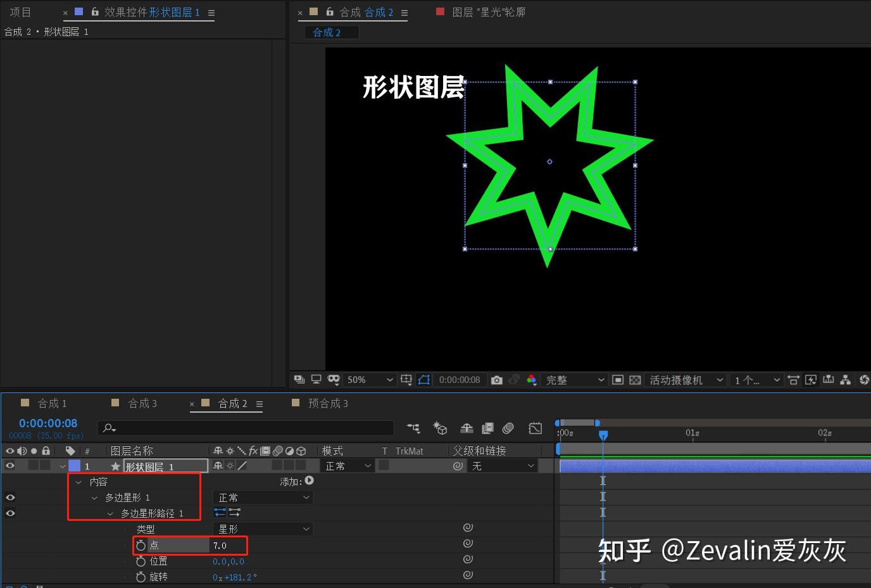Viewport: 871px width, 588px height.
Task: Click the always preview this view icon
Action: (x=299, y=380)
